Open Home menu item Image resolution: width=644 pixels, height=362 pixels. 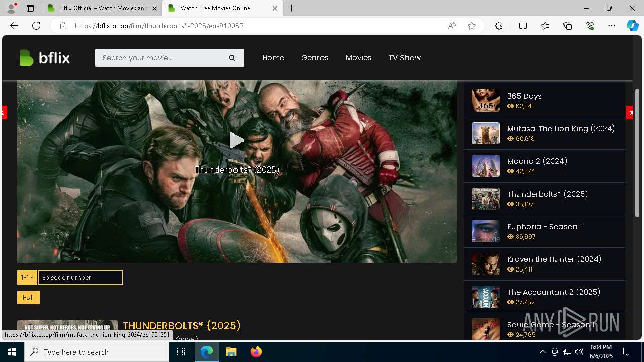tap(273, 58)
